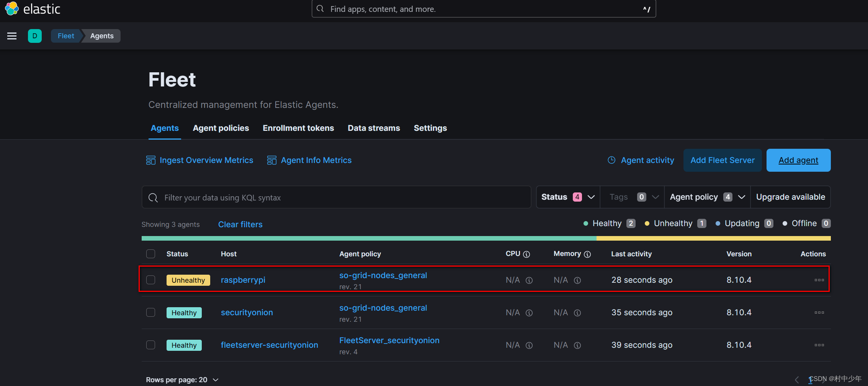This screenshot has height=386, width=868.
Task: Click Clear filters link
Action: click(240, 225)
